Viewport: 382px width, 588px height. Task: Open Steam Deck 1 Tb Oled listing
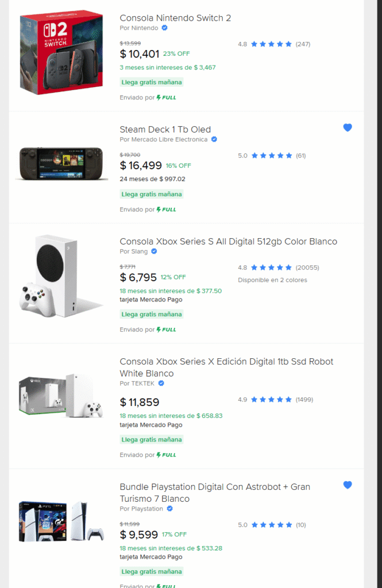[165, 129]
